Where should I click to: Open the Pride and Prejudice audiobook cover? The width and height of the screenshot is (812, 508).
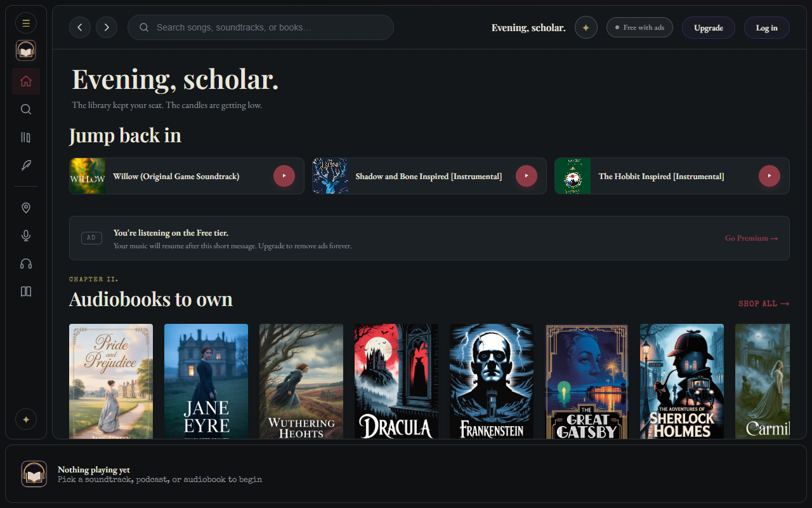point(111,381)
